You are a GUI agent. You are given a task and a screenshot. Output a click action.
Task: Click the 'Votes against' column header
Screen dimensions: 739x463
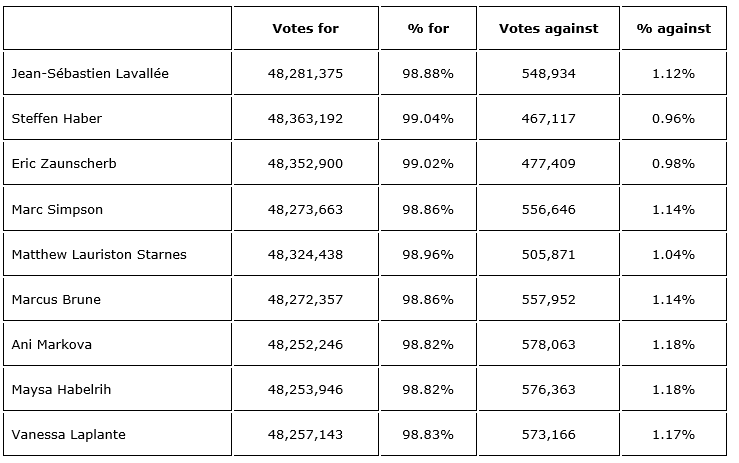point(548,29)
